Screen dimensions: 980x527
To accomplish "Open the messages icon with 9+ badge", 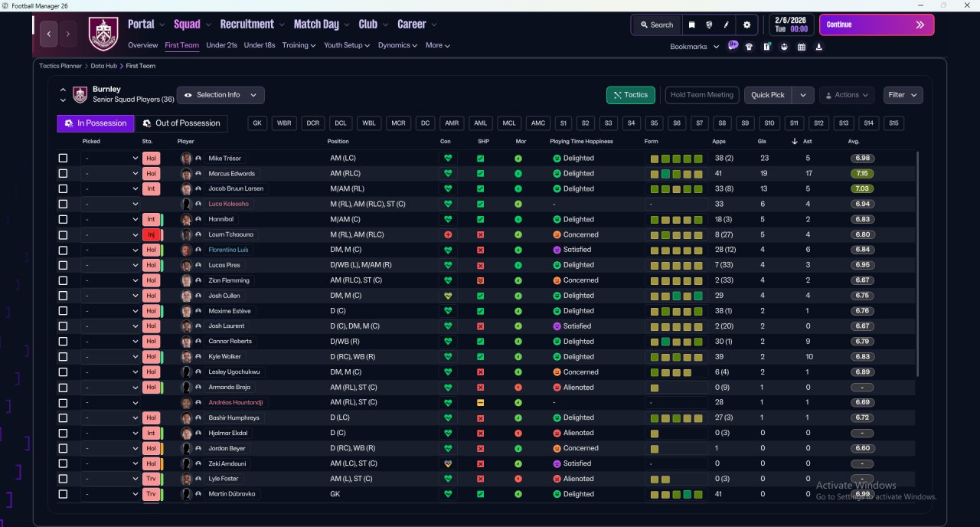I will click(x=733, y=46).
